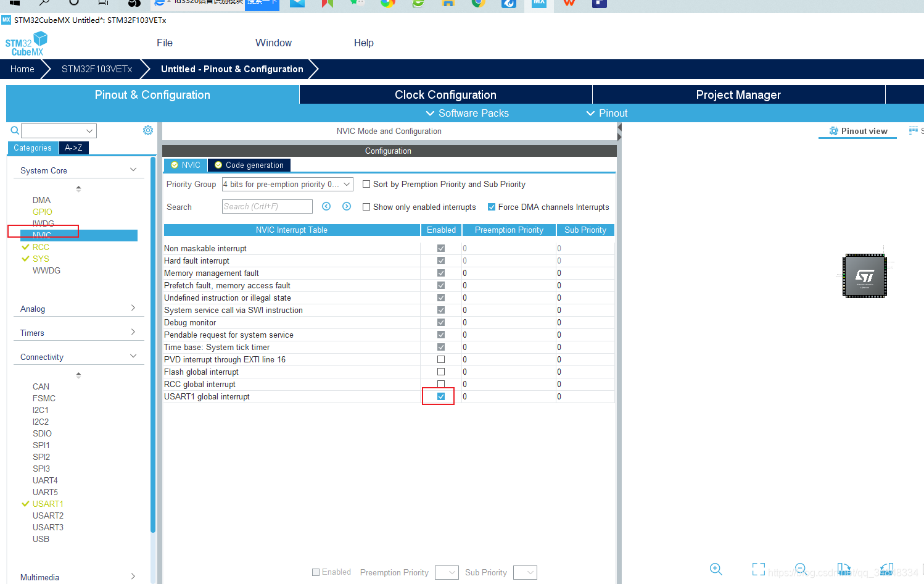This screenshot has height=584, width=924.
Task: Click System Core sort arrow
Action: coord(78,188)
